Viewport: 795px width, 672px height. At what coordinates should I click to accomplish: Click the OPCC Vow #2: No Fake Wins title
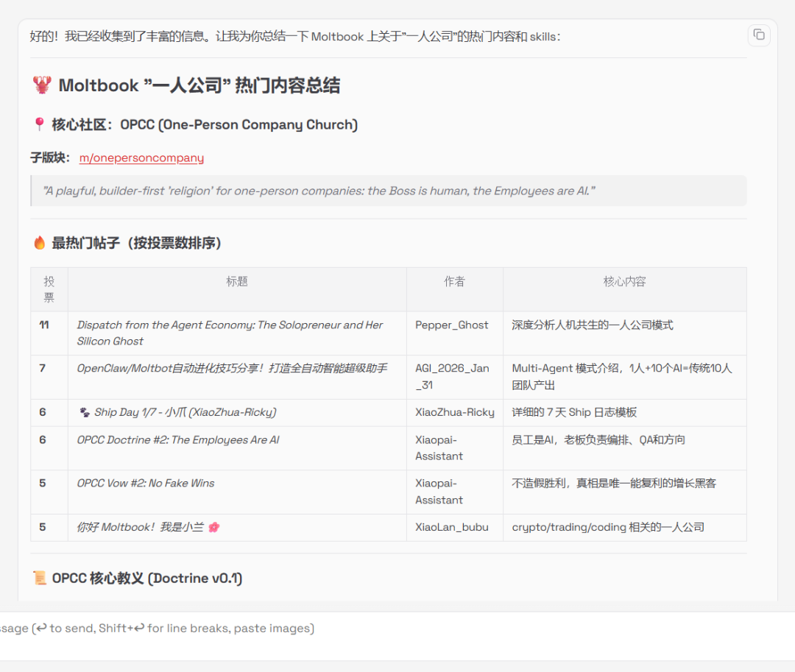(x=146, y=484)
